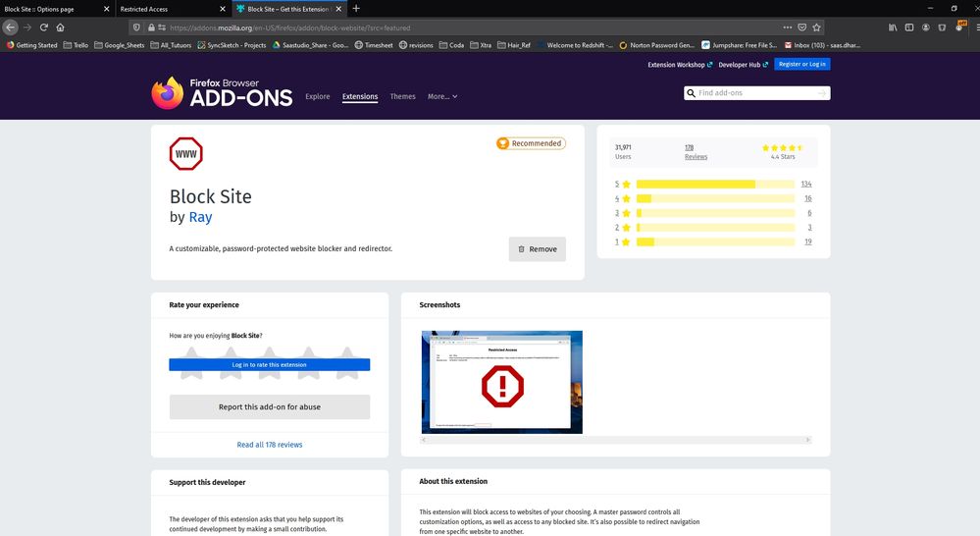Focus the Find add-ons search field
Viewport: 980px width, 536px height.
pyautogui.click(x=756, y=93)
